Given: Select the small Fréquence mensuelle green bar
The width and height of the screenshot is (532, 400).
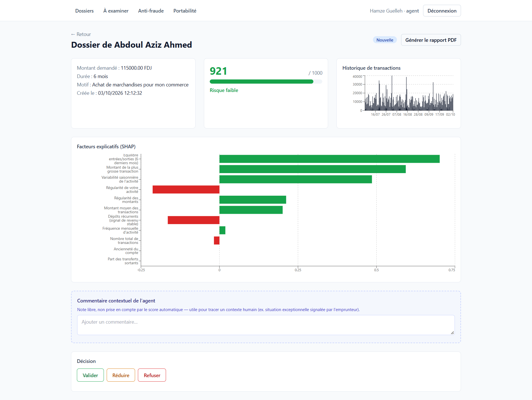Looking at the screenshot, I should point(222,230).
